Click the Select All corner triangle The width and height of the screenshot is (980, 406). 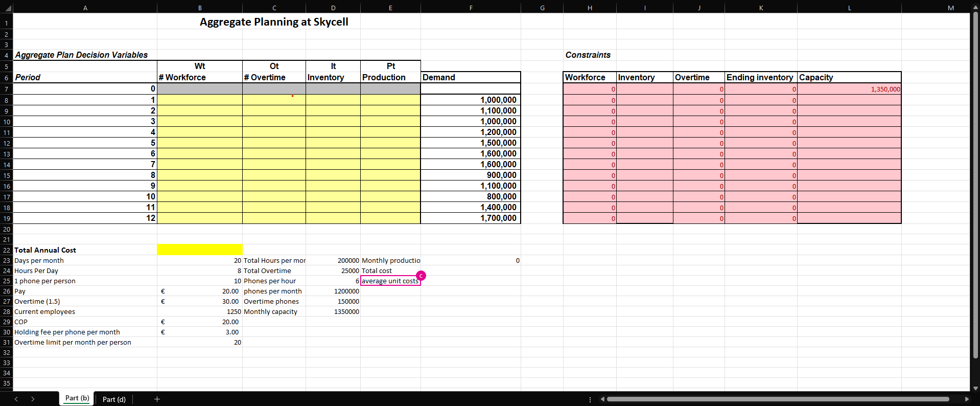[7, 8]
